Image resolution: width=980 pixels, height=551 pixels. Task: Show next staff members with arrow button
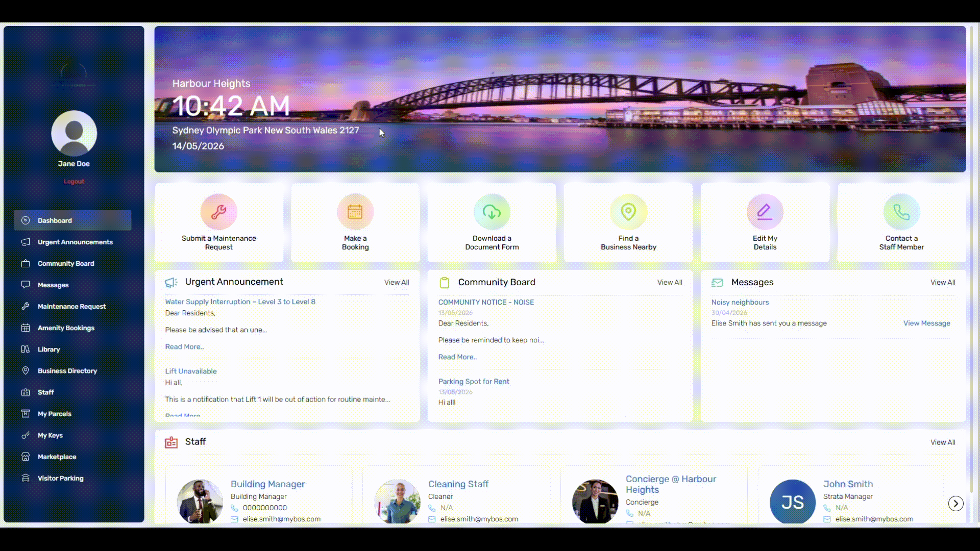click(x=955, y=504)
